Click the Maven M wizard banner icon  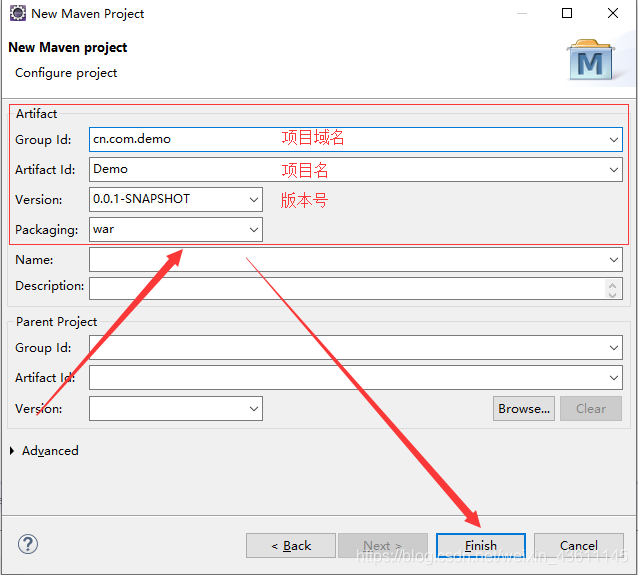[590, 60]
